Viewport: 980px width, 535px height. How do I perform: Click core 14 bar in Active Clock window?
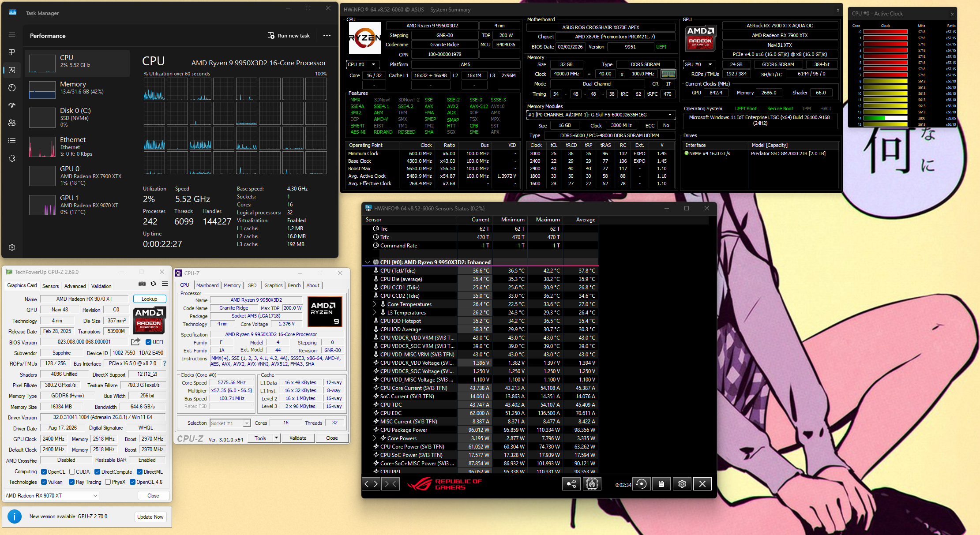click(885, 118)
